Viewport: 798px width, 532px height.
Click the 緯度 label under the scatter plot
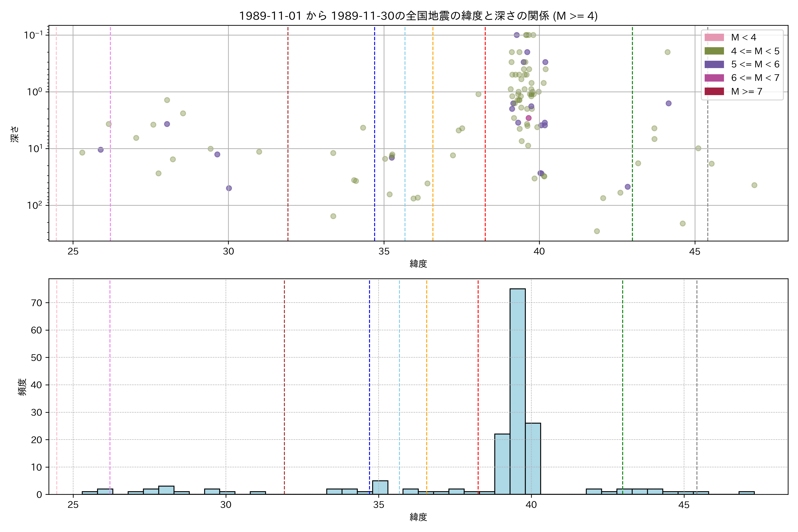418,264
